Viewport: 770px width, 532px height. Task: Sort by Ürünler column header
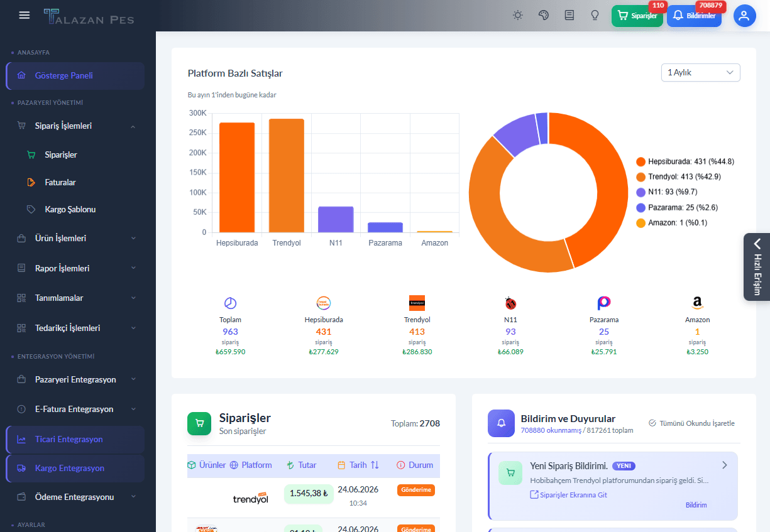[207, 465]
